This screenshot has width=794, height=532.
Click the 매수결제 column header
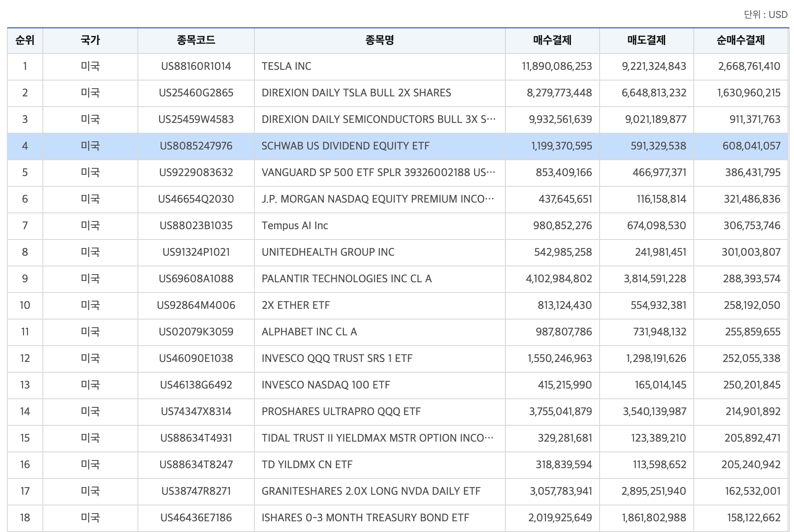pos(552,41)
